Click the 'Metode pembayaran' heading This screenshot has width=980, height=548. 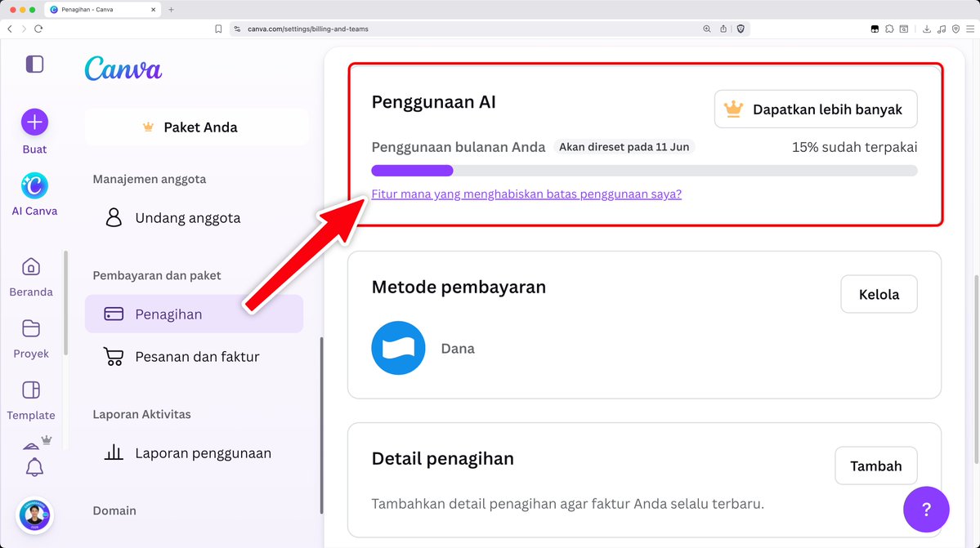click(x=459, y=287)
